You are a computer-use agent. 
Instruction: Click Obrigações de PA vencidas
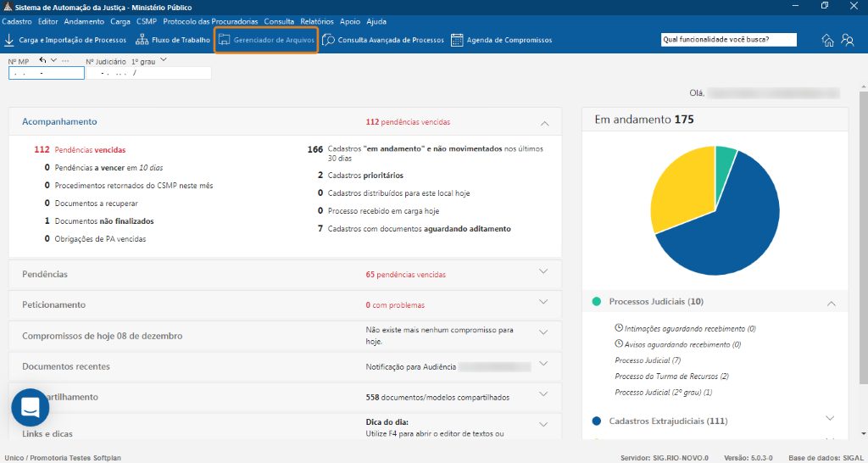click(96, 238)
